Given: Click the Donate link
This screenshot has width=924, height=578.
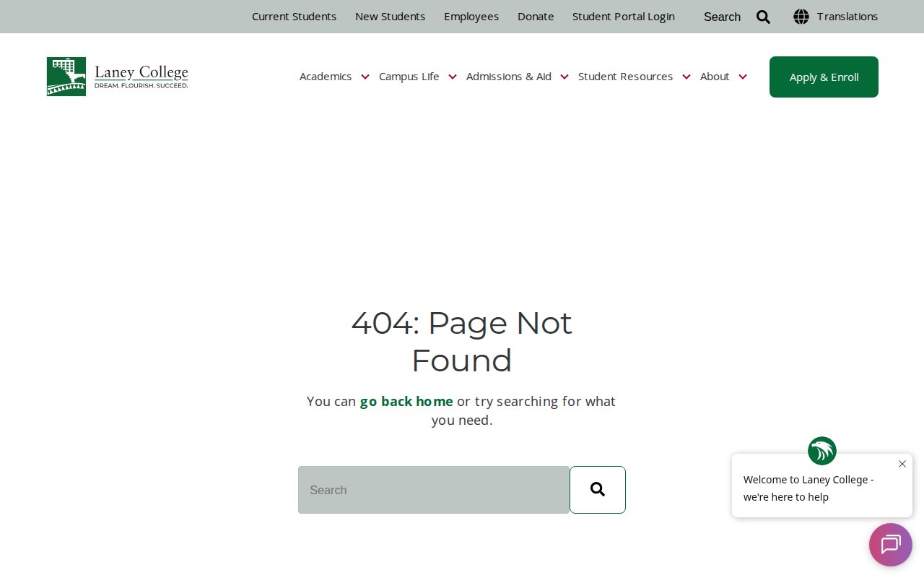Looking at the screenshot, I should click(x=536, y=17).
